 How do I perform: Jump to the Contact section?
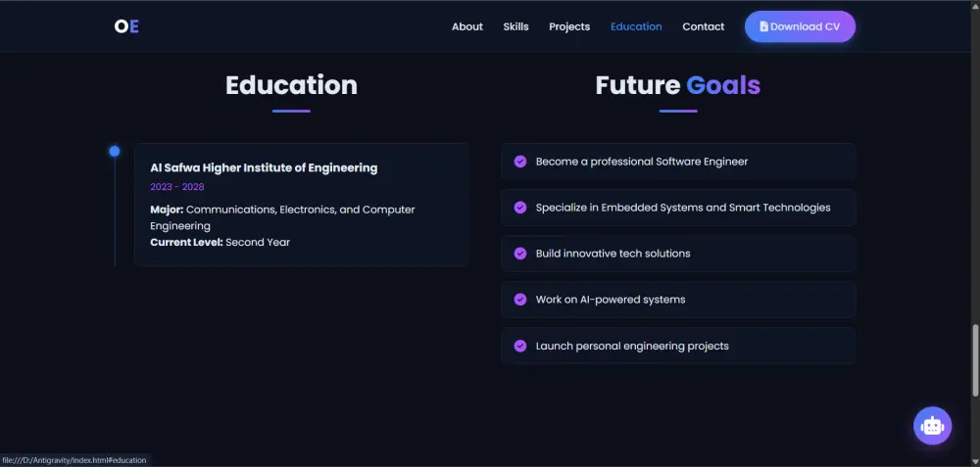[x=703, y=26]
